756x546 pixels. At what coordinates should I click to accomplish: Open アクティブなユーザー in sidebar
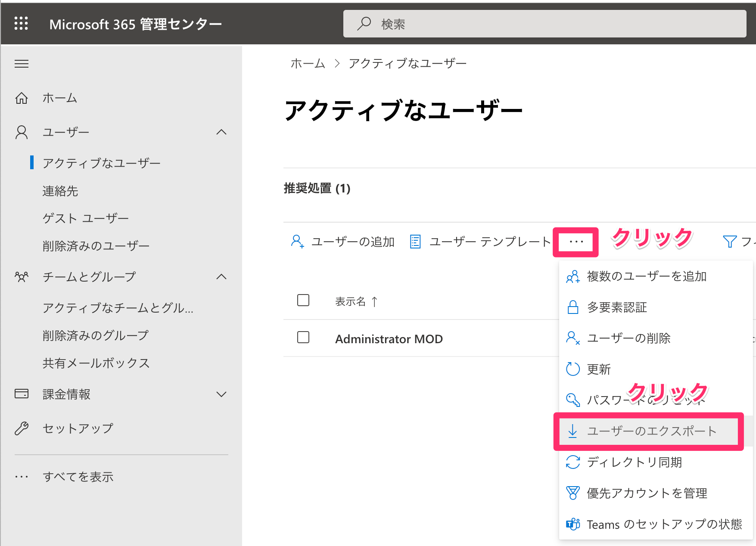[102, 163]
